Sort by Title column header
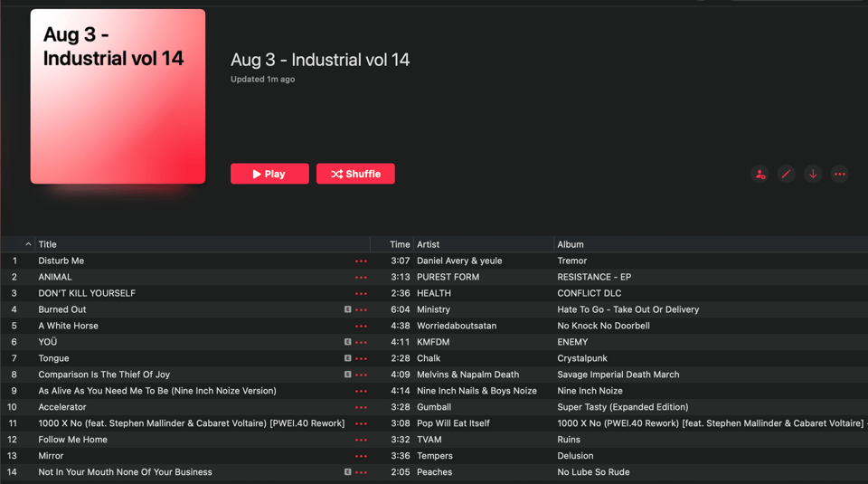 [x=48, y=244]
